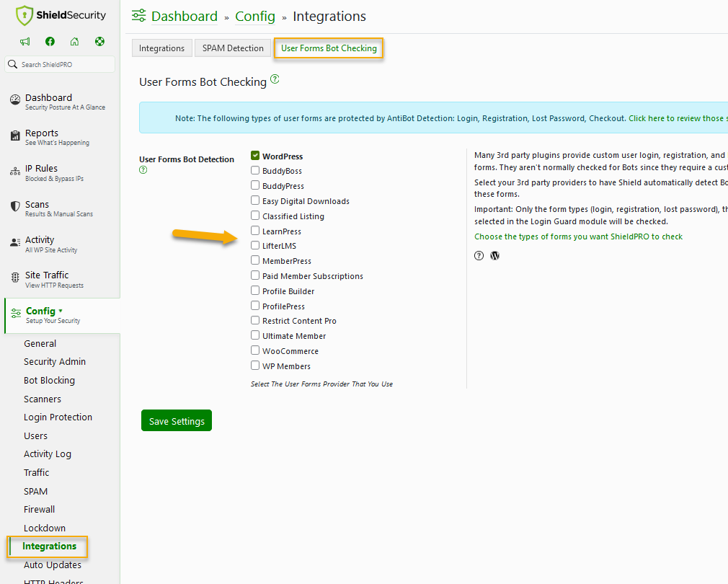728x584 pixels.
Task: Click the ShieldSecurity shield logo
Action: (x=25, y=14)
